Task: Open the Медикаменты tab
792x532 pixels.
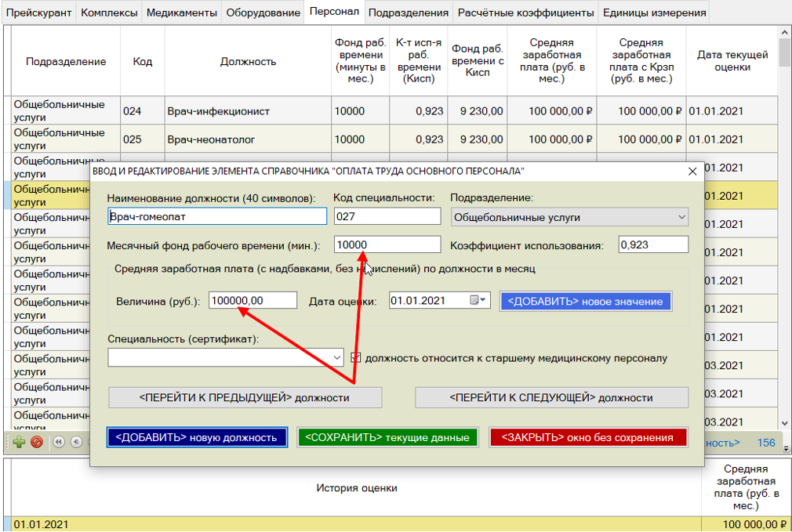Action: click(x=181, y=13)
